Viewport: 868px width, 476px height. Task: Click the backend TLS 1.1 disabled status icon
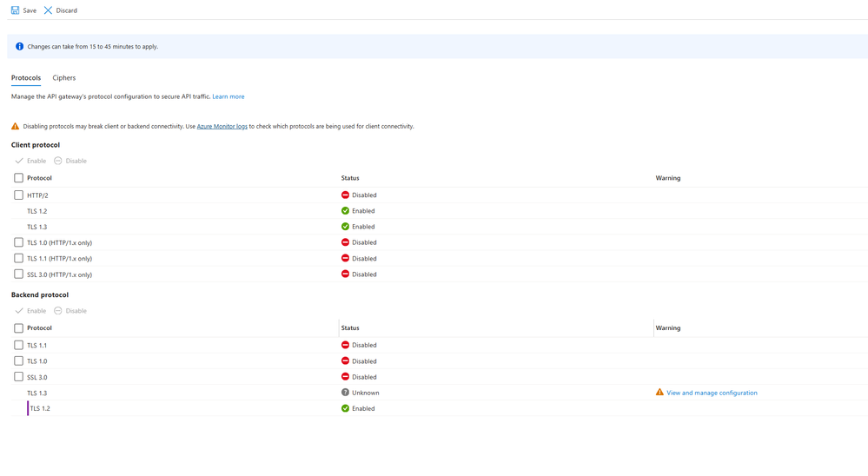(345, 345)
